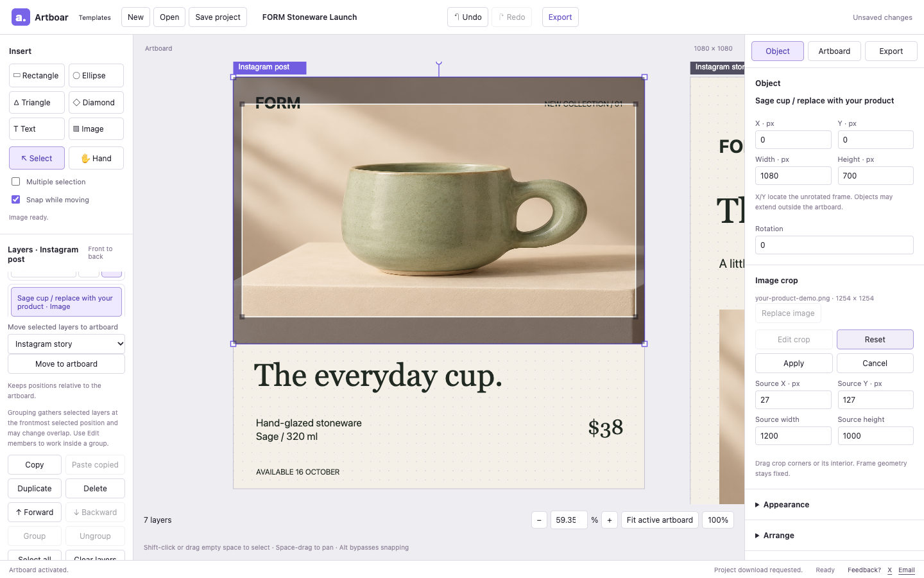The width and height of the screenshot is (924, 578).
Task: Activate the Select tool
Action: (37, 158)
